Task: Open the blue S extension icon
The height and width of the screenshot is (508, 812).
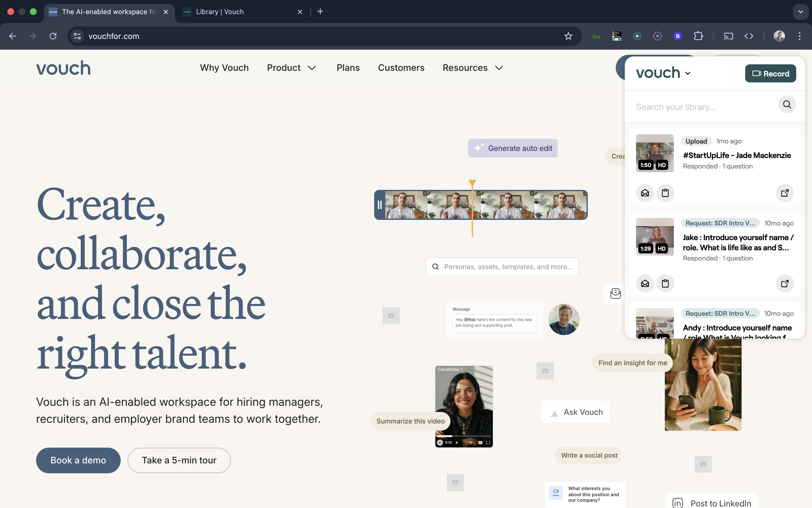Action: 678,36
